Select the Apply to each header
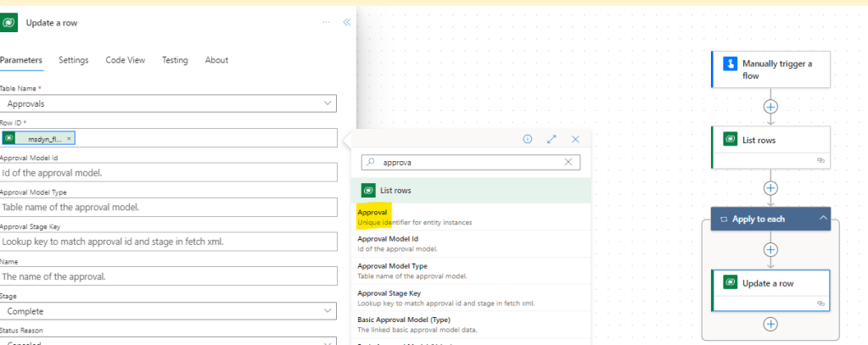This screenshot has height=345, width=868. pyautogui.click(x=770, y=219)
